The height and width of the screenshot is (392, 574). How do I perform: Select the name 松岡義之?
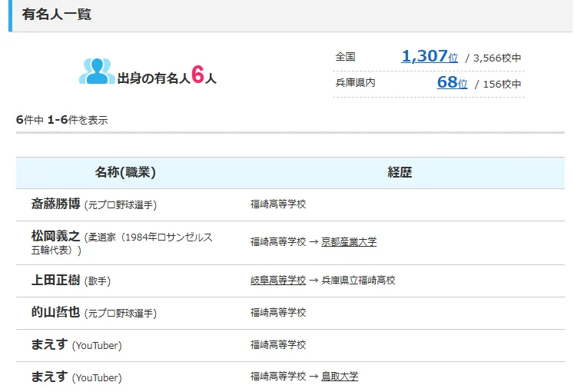(x=56, y=236)
